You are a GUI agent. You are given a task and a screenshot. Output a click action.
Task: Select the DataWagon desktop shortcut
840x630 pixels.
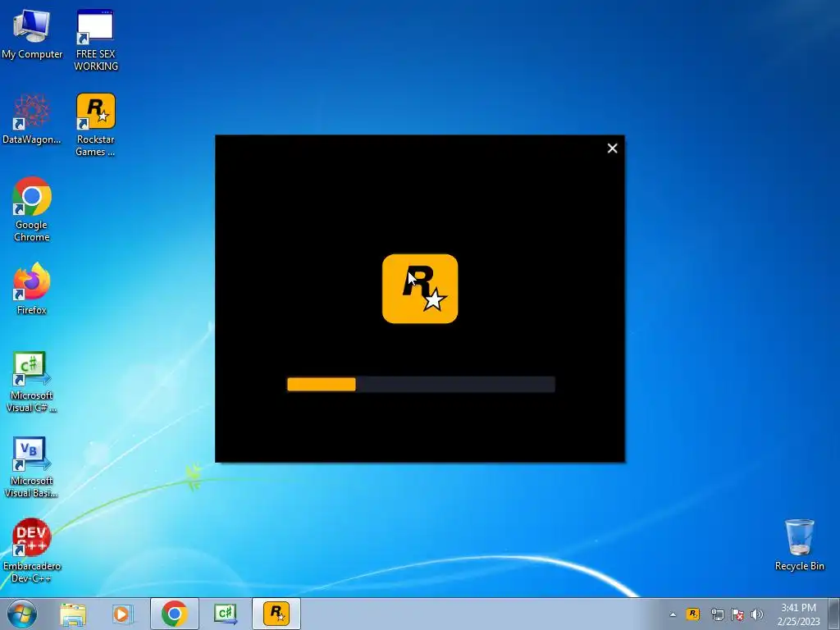coord(32,119)
